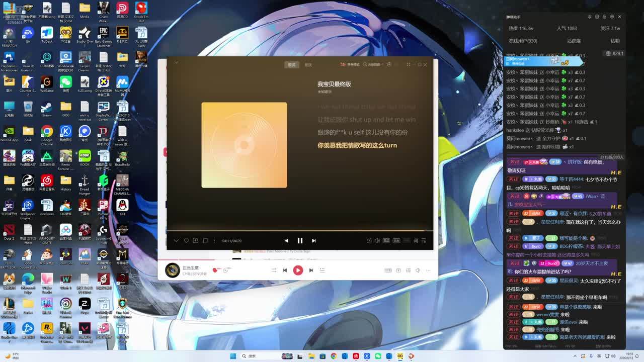Open mini player more options menu
The width and height of the screenshot is (644, 362).
428,270
